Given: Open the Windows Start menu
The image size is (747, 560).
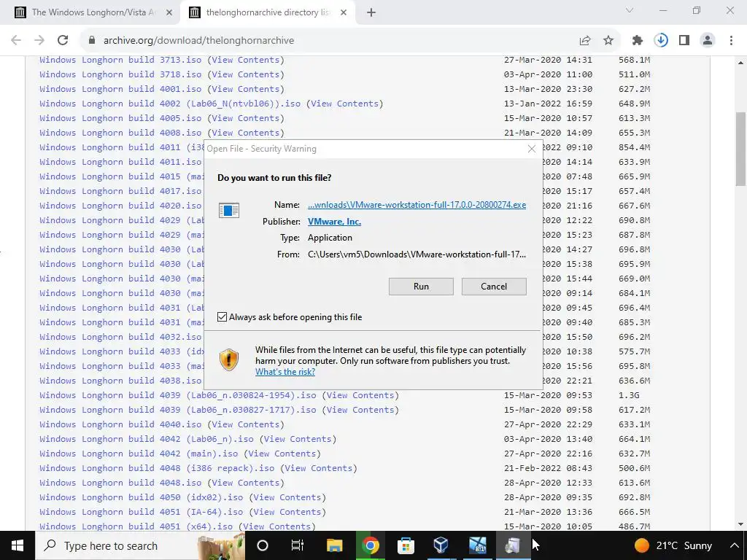Looking at the screenshot, I should (x=18, y=545).
